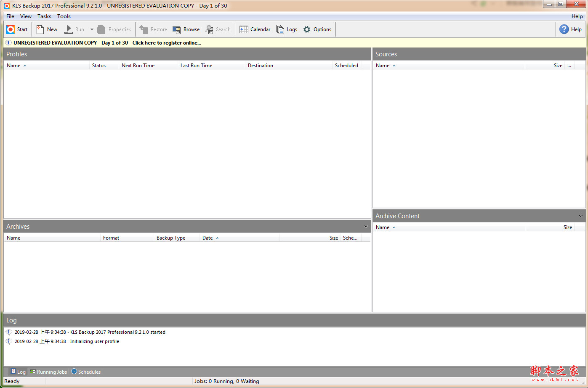
Task: Sort Profiles by Destination column
Action: click(289, 66)
